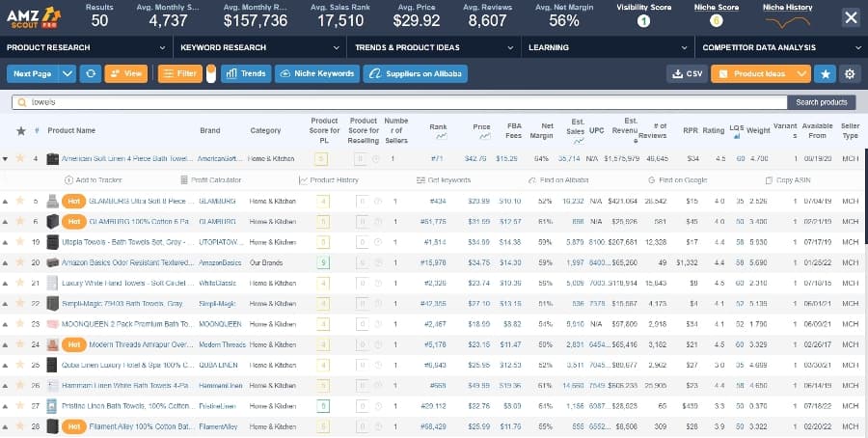
Task: Expand the GLAMBURG Ultra Soft row
Action: coord(5,201)
